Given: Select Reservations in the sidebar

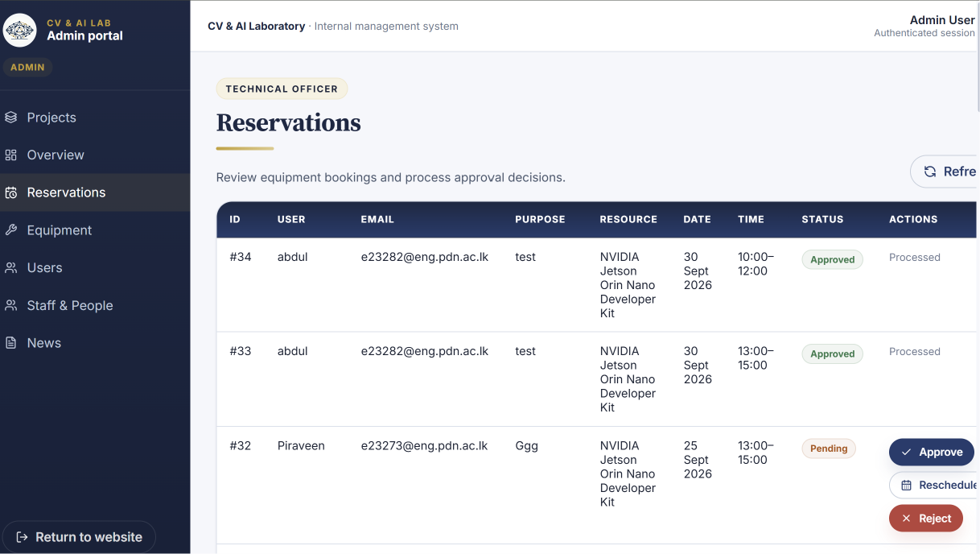Looking at the screenshot, I should (x=95, y=192).
